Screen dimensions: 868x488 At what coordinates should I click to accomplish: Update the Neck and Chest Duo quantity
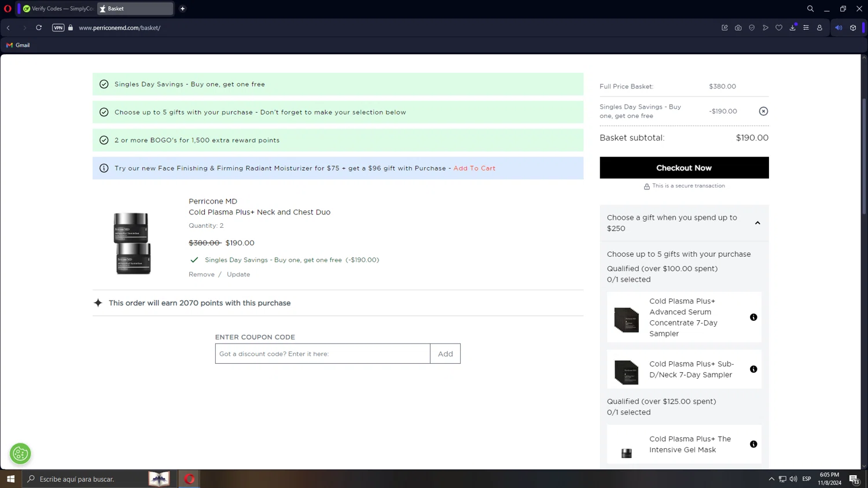coord(238,275)
